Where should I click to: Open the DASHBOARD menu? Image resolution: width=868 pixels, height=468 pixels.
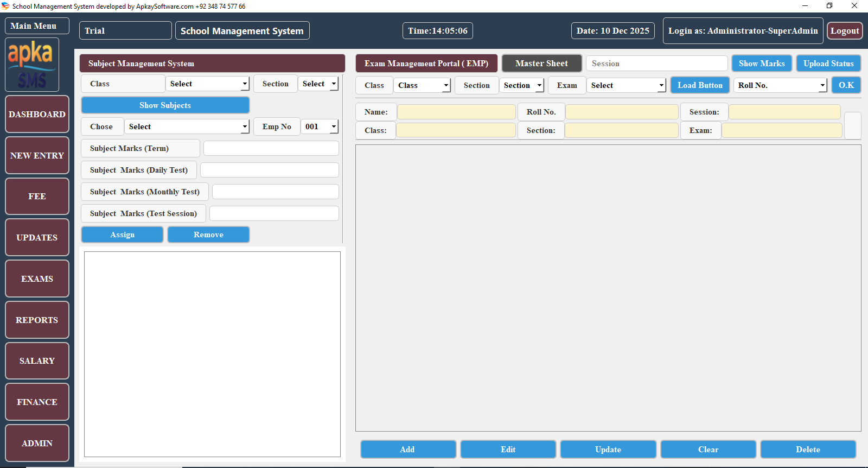37,114
